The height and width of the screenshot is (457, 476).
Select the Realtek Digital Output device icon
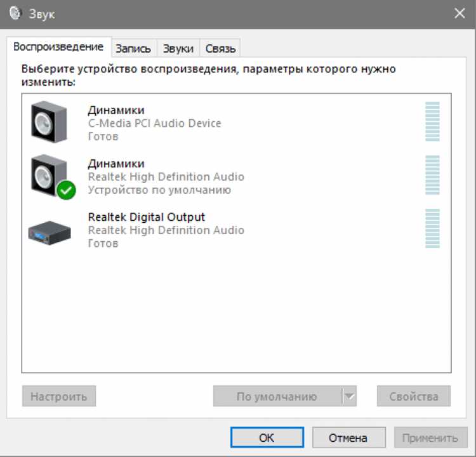[x=50, y=232]
